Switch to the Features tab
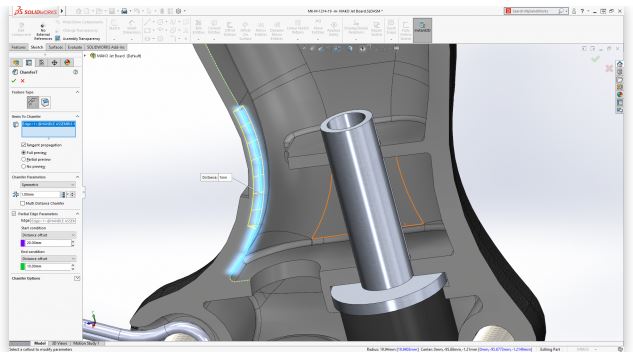Screen dimensions: 633x360 [18, 47]
